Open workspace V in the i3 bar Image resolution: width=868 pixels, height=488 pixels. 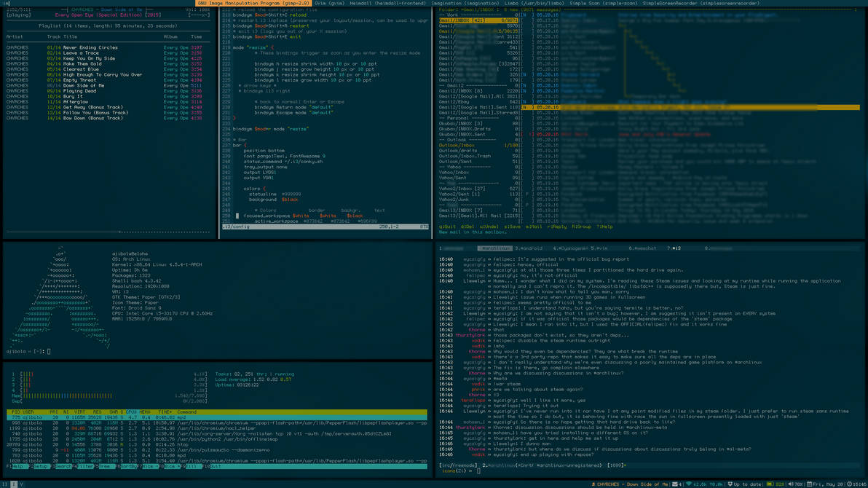tap(21, 484)
